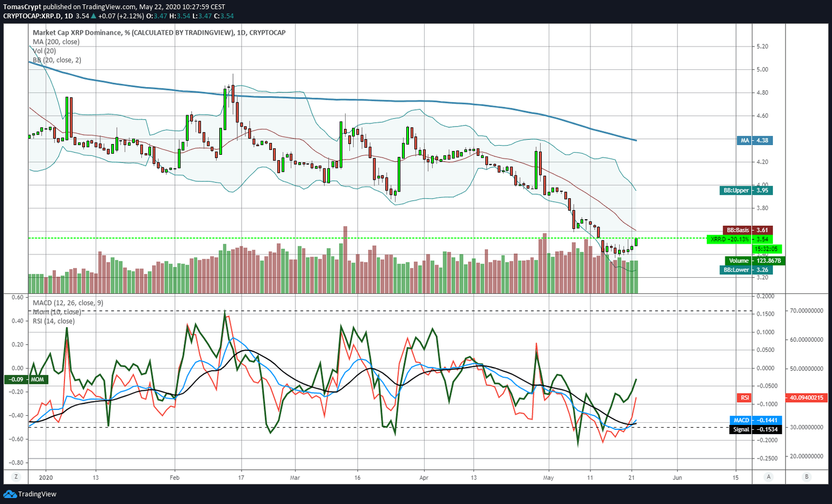Select the Vol (20) indicator legend
The image size is (832, 504).
click(44, 51)
